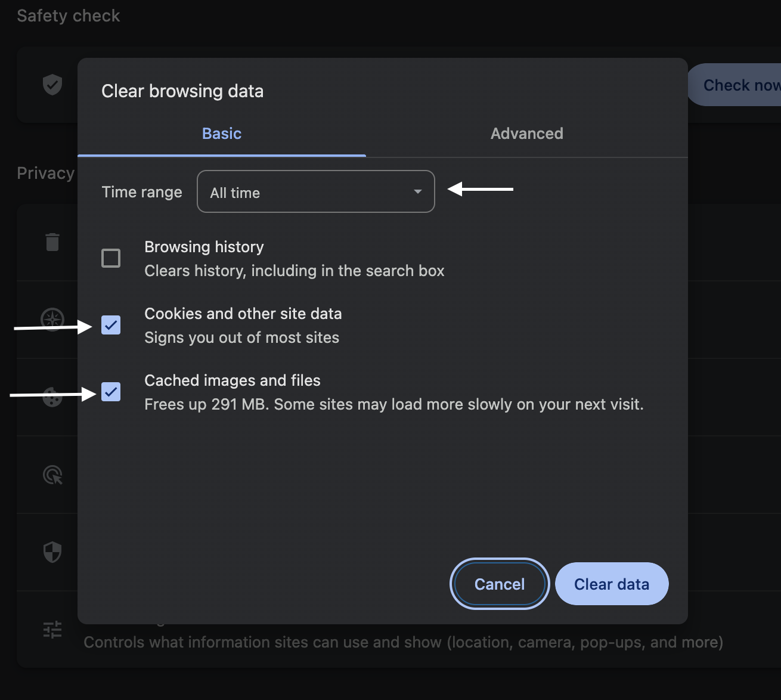781x700 pixels.
Task: Click the 'Time range' label
Action: pos(142,192)
